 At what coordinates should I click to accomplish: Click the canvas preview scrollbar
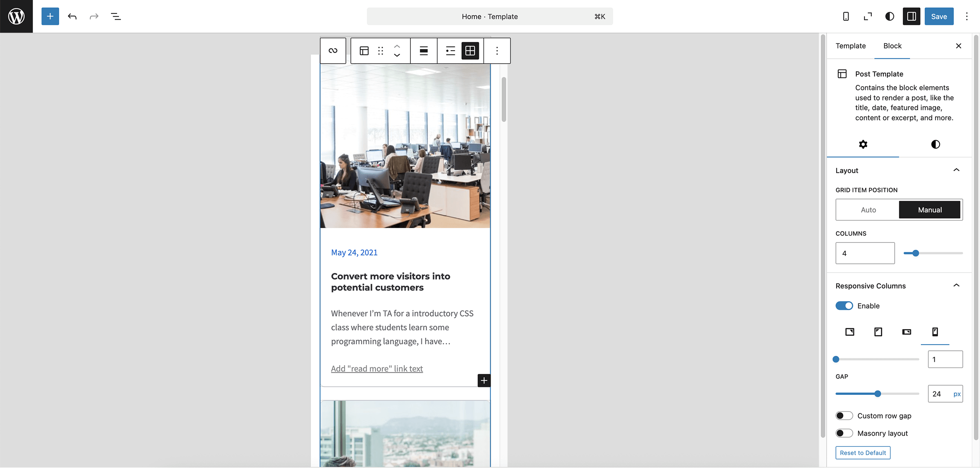tap(504, 99)
